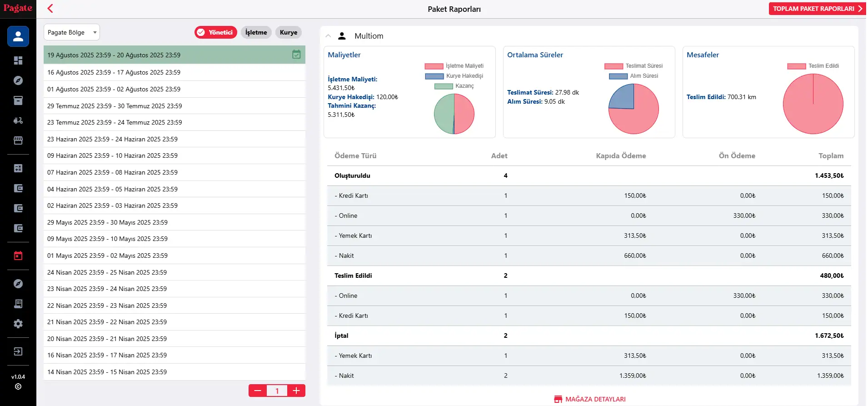The height and width of the screenshot is (406, 868).
Task: Collapse the Multiom section chevron
Action: pos(328,36)
